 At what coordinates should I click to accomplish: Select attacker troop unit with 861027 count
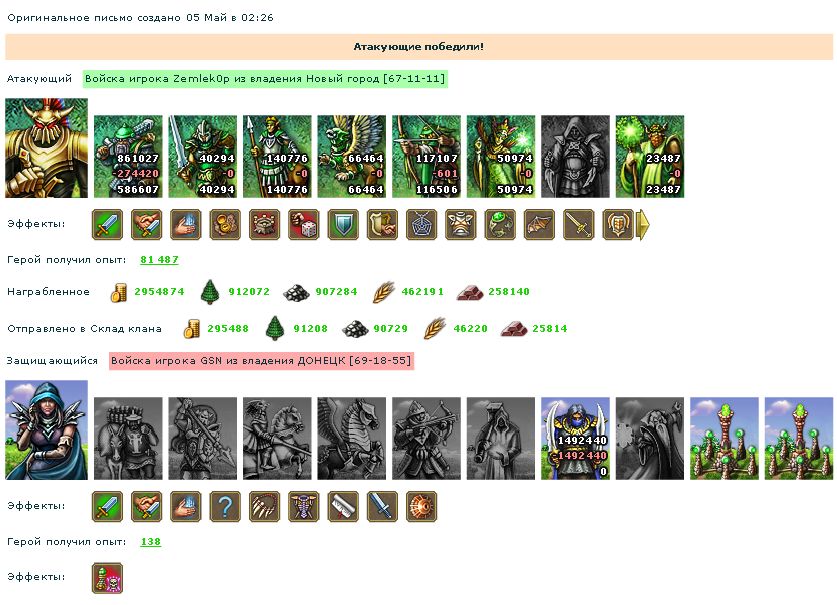click(128, 156)
